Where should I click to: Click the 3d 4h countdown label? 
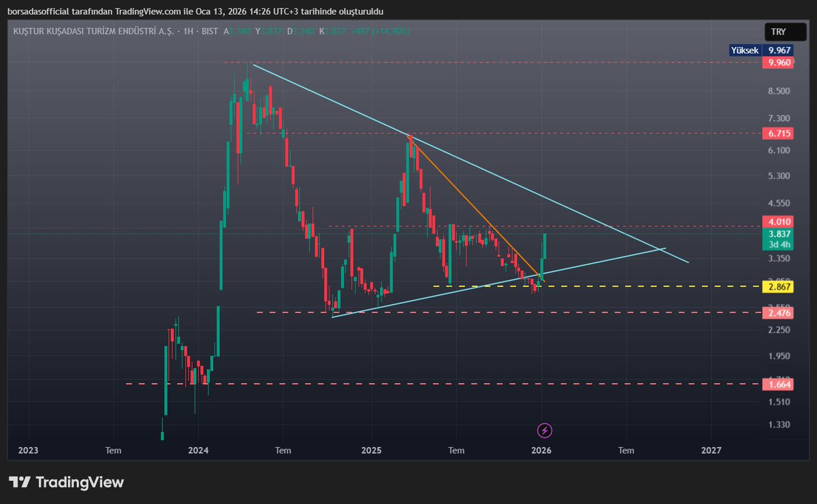click(779, 243)
